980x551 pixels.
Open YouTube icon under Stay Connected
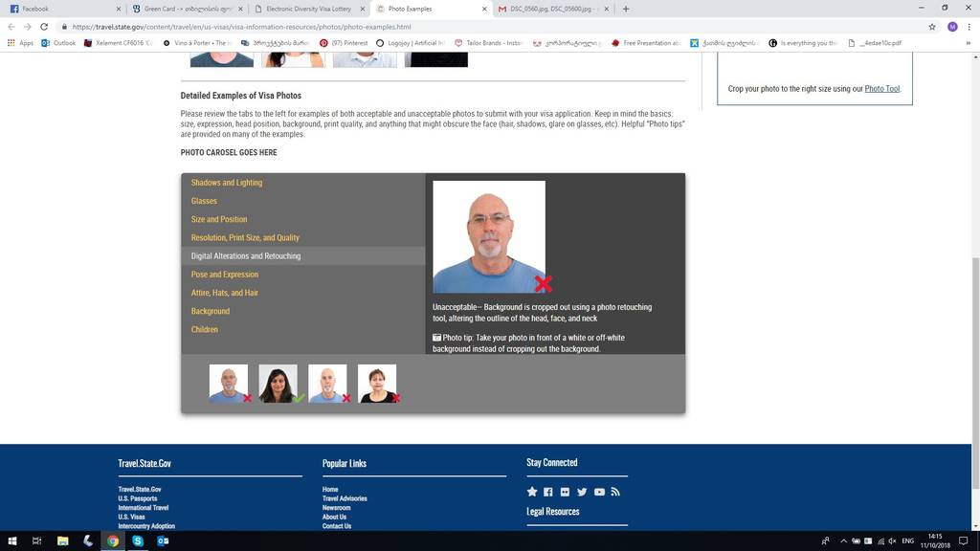[x=599, y=492]
